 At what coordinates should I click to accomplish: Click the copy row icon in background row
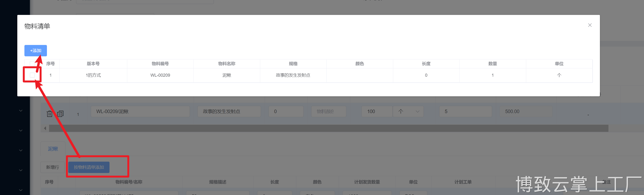60,114
